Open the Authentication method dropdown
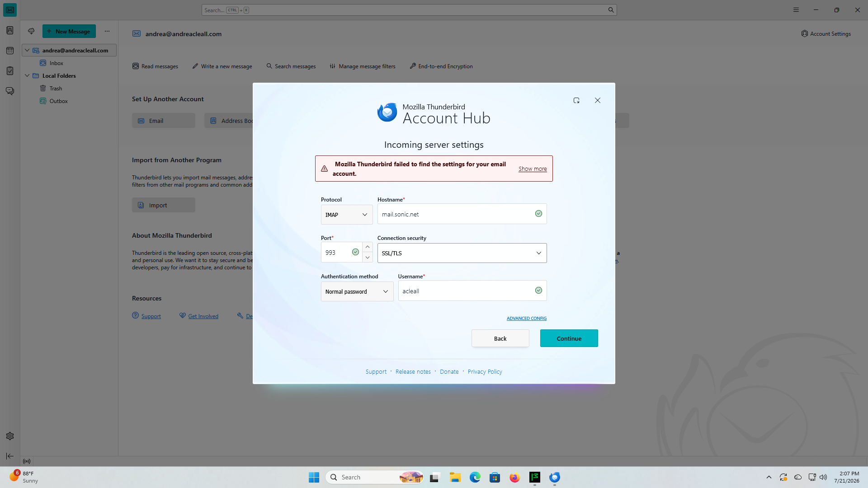This screenshot has height=488, width=868. coord(357,291)
